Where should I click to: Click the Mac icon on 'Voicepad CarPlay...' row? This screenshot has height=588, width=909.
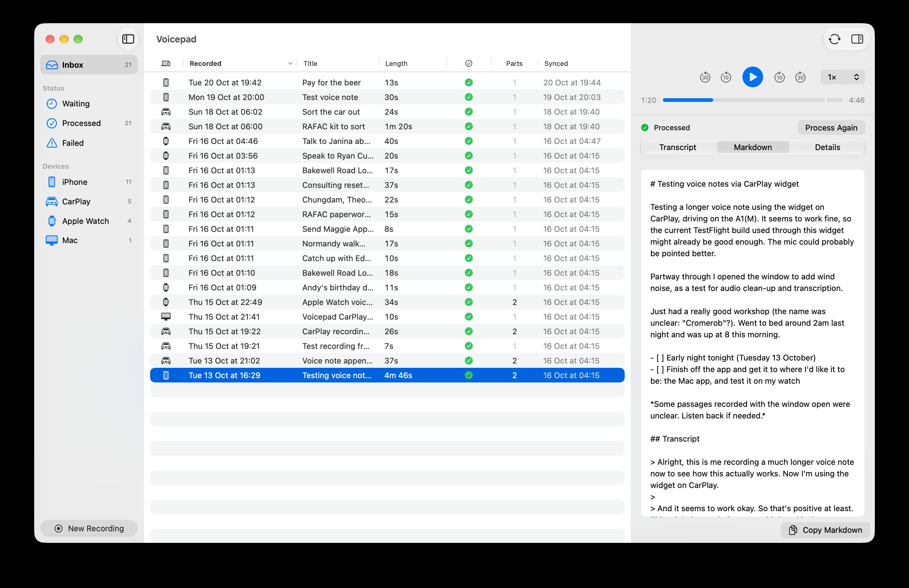pyautogui.click(x=166, y=317)
